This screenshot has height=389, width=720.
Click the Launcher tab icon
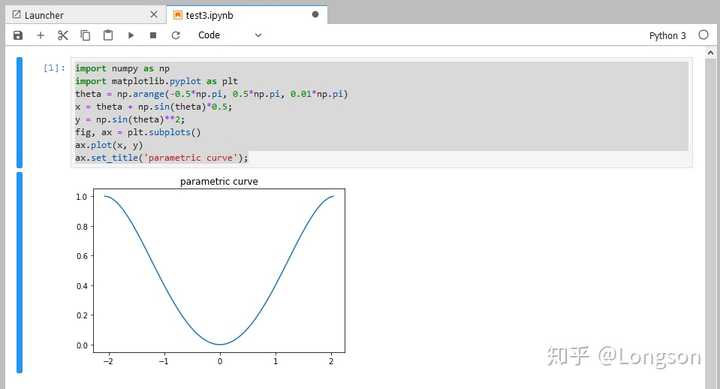(17, 15)
